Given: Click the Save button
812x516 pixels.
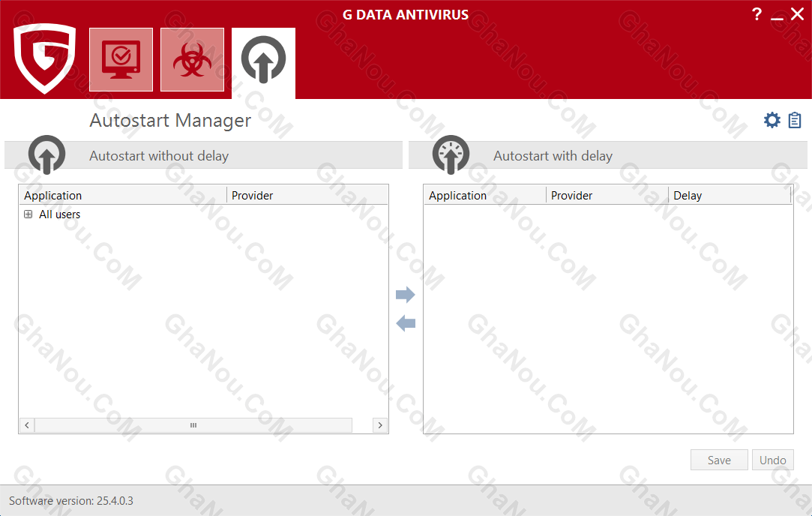Looking at the screenshot, I should (x=719, y=460).
